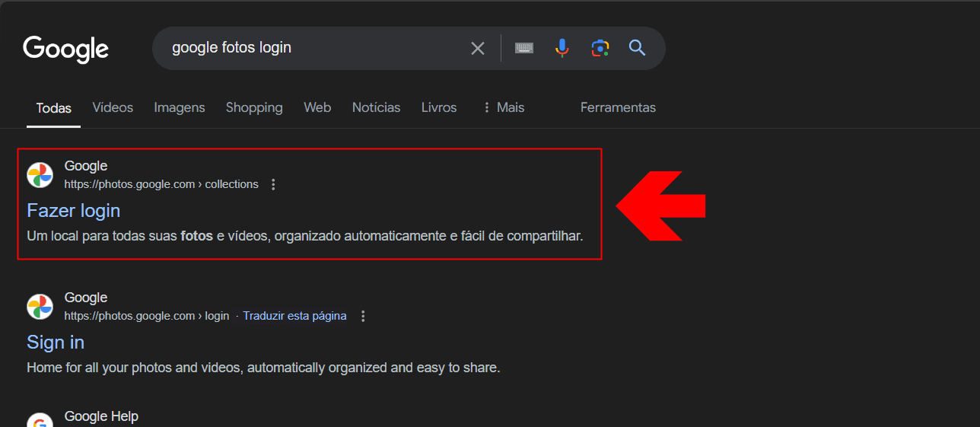Open the Ferramentas search tools
This screenshot has height=427, width=980.
(618, 107)
